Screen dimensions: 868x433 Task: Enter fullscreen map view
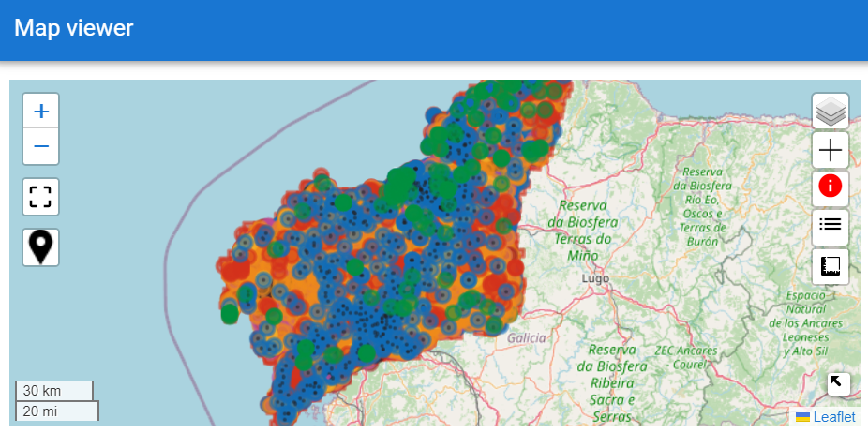(x=41, y=197)
